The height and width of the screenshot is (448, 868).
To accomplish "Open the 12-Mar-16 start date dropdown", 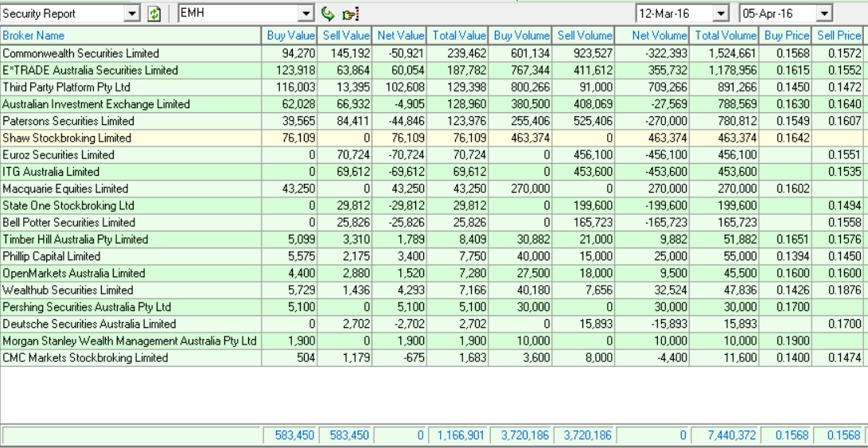I will point(721,14).
